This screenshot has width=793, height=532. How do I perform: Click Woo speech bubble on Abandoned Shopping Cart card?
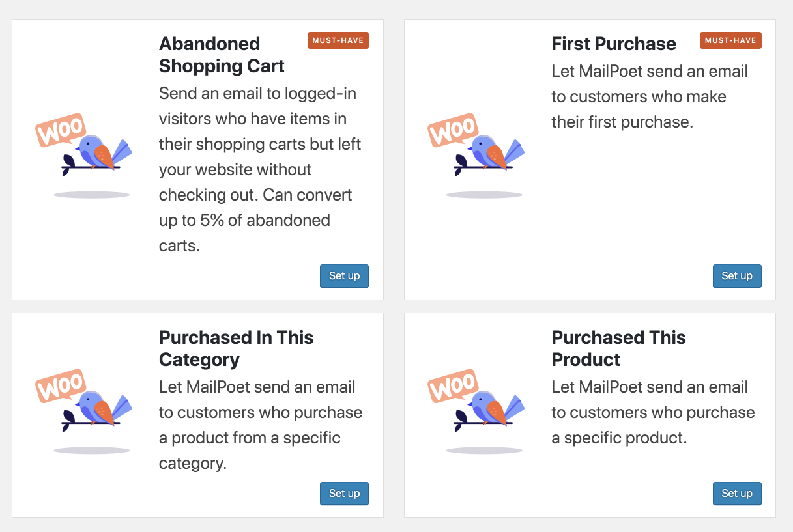point(61,130)
